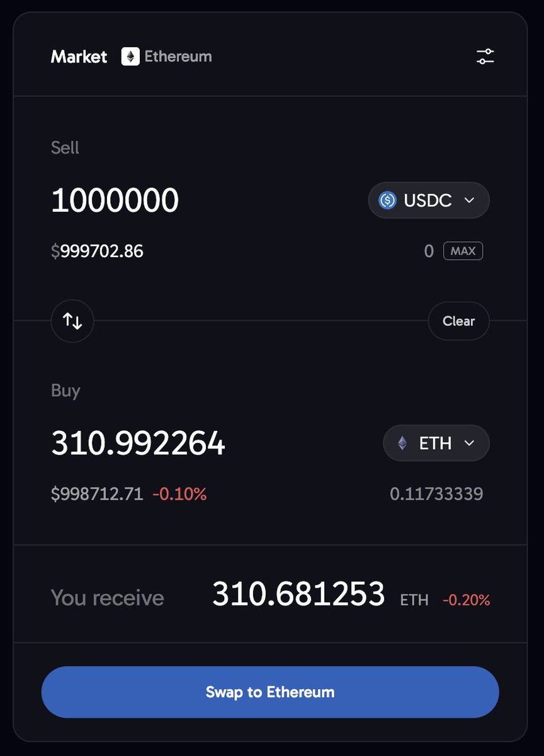Click the Swap to Ethereum button
This screenshot has height=756, width=544.
point(270,692)
